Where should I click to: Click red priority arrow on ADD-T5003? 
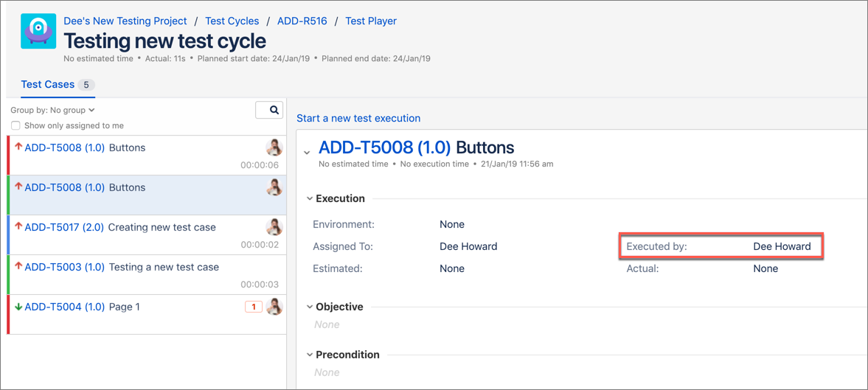(x=18, y=267)
